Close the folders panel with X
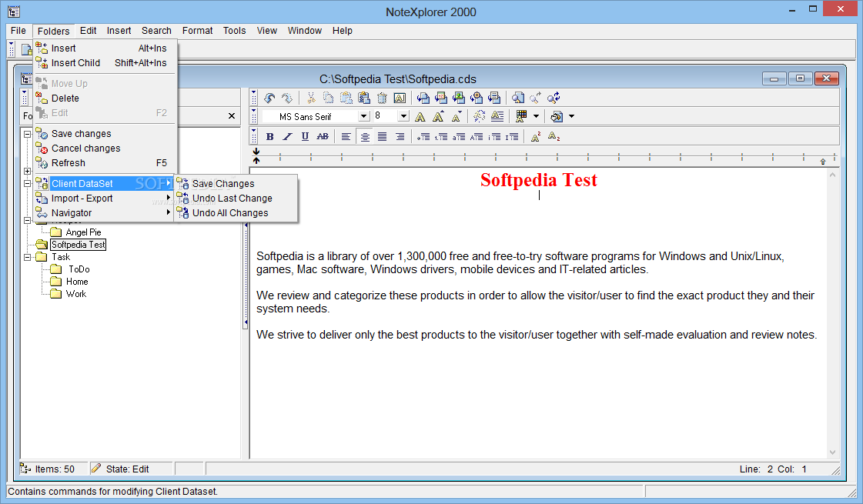Screen dimensions: 863x504 click(x=232, y=116)
